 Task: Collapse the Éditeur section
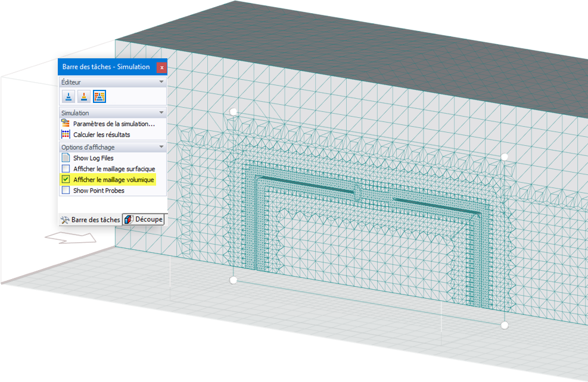(161, 82)
